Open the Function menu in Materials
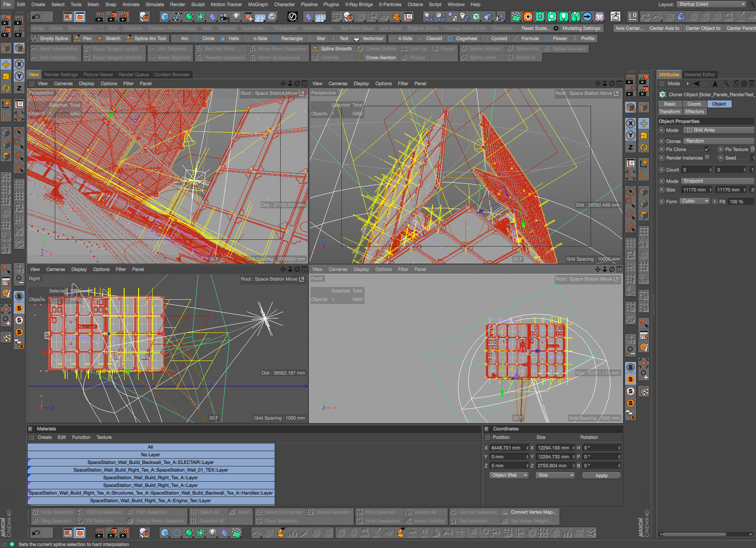Viewport: 756px width, 548px height. pos(81,437)
